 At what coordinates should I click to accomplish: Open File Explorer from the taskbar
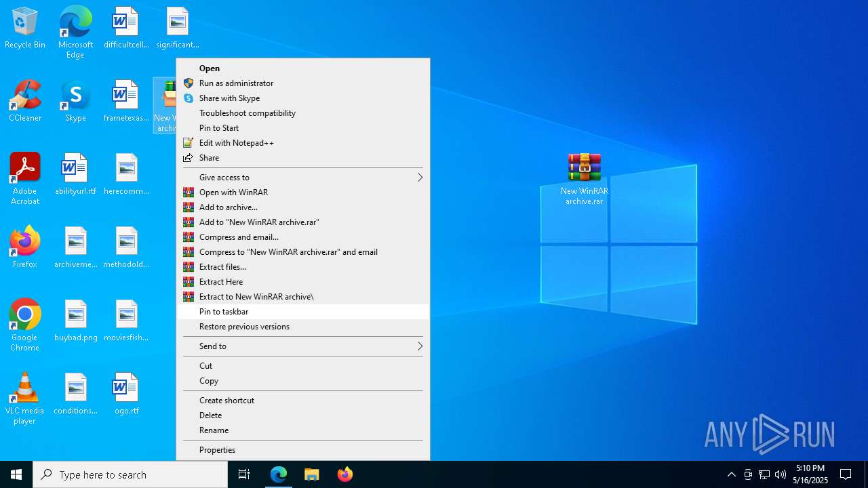pyautogui.click(x=312, y=474)
